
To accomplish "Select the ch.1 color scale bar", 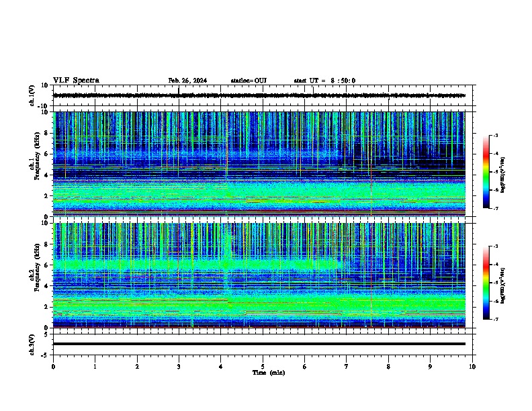I will (486, 172).
